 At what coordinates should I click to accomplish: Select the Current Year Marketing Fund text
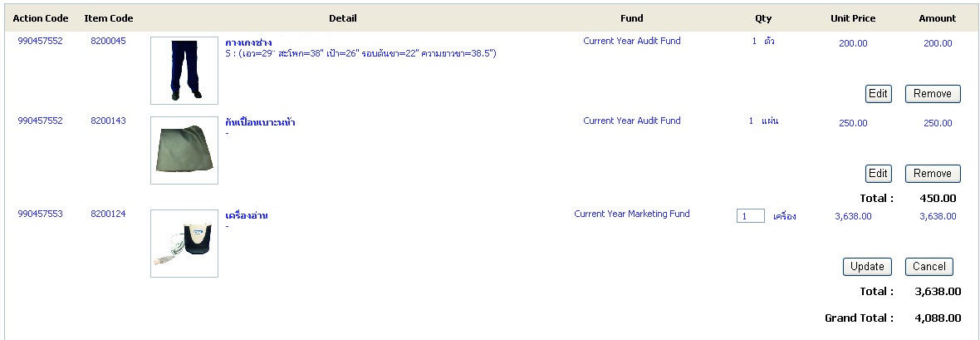(x=631, y=214)
